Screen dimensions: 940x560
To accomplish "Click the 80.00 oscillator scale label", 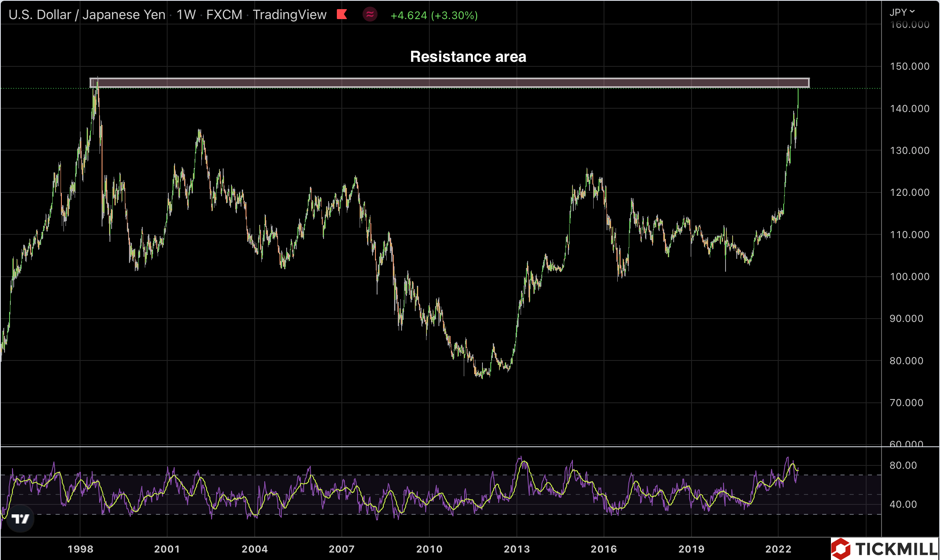I will click(x=903, y=465).
